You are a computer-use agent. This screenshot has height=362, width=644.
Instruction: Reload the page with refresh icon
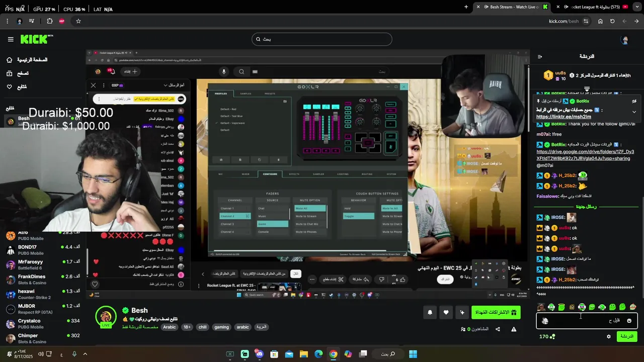(x=612, y=21)
